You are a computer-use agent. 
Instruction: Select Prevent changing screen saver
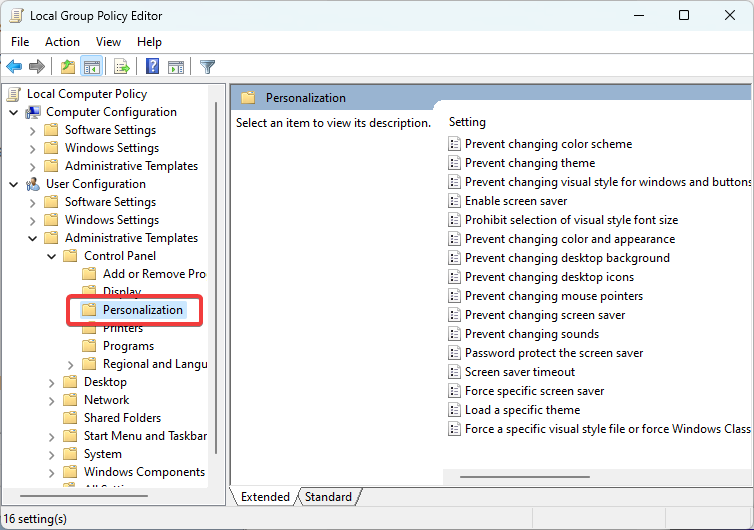tap(545, 315)
